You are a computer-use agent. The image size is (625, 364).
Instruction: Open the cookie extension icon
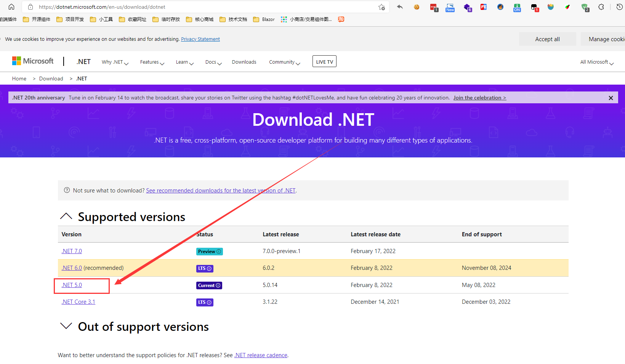pos(417,7)
